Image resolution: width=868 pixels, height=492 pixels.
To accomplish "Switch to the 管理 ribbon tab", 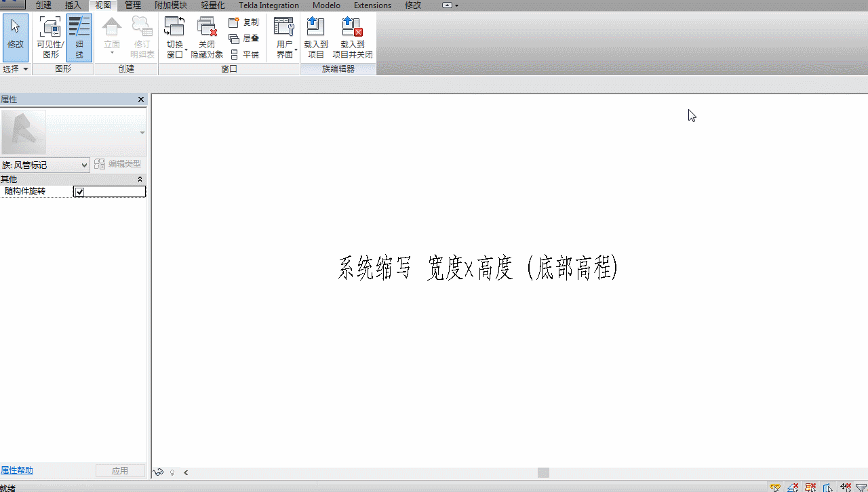I will 133,5.
